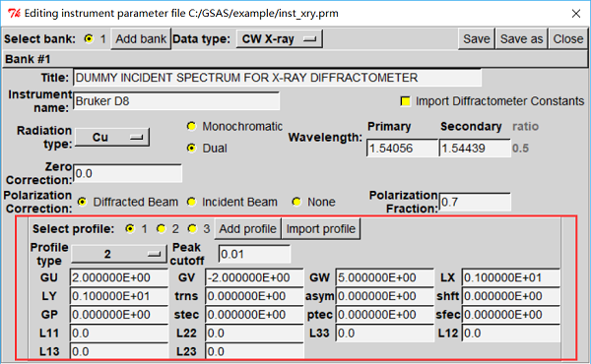The width and height of the screenshot is (591, 364).
Task: Close the parameter file editor window
Action: [x=575, y=14]
